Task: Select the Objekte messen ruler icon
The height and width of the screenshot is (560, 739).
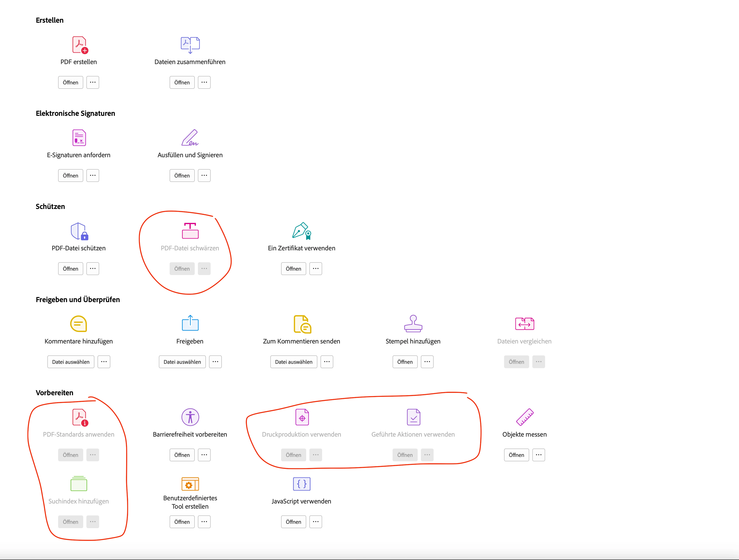Action: (525, 417)
